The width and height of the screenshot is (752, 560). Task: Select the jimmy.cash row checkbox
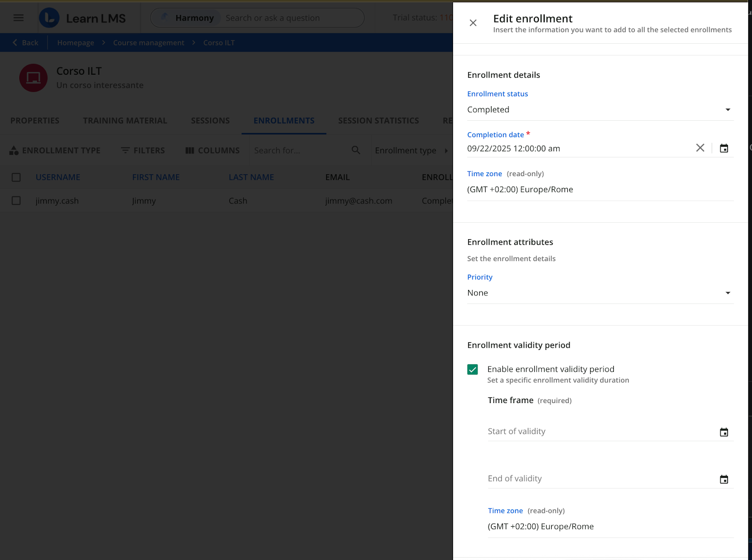pos(16,201)
